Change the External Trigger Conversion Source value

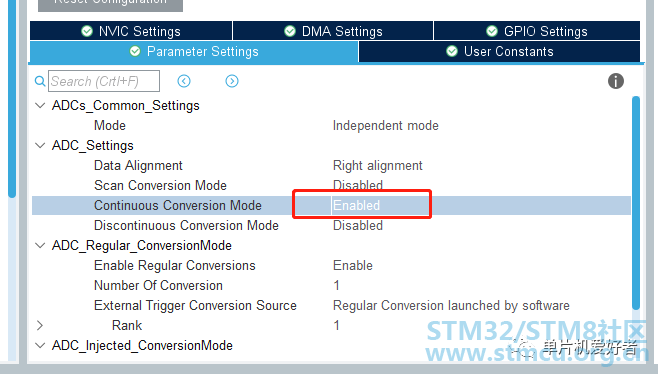tap(451, 306)
